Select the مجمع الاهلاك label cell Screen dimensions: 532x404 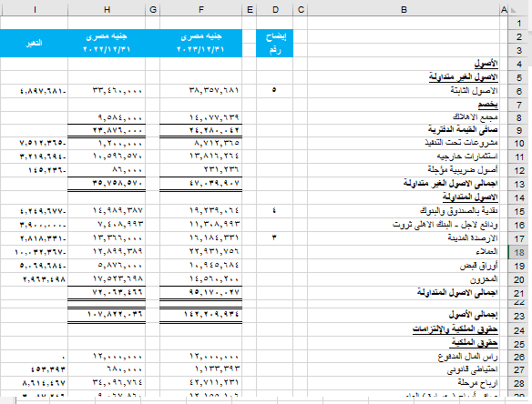click(x=404, y=117)
